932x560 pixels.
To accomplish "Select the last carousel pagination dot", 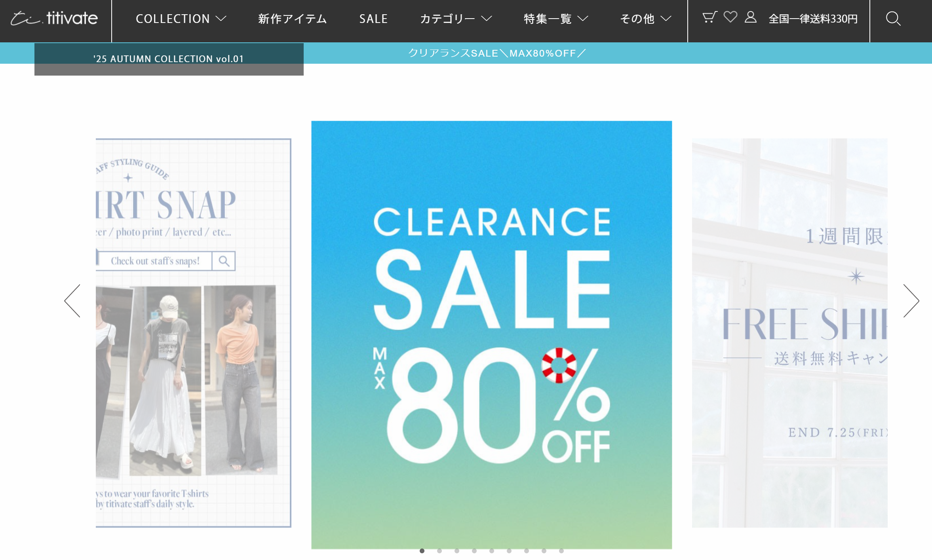I will tap(561, 551).
